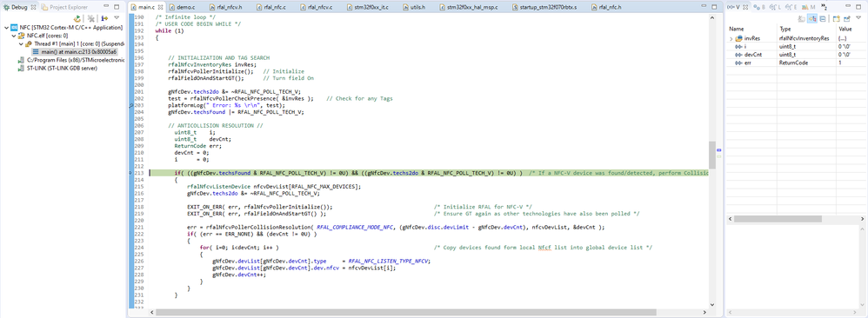The height and width of the screenshot is (318, 868).
Task: Click Open New Variables View icon
Action: (x=836, y=19)
